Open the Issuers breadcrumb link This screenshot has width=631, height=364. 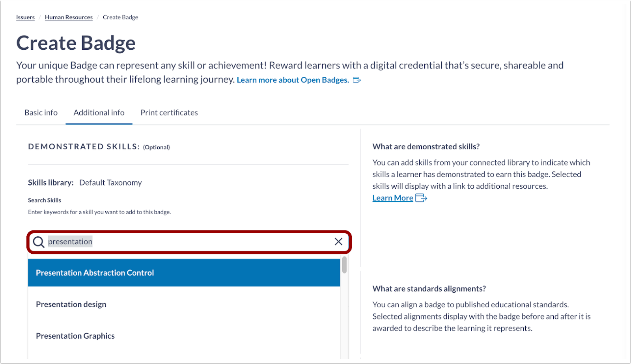pos(25,17)
